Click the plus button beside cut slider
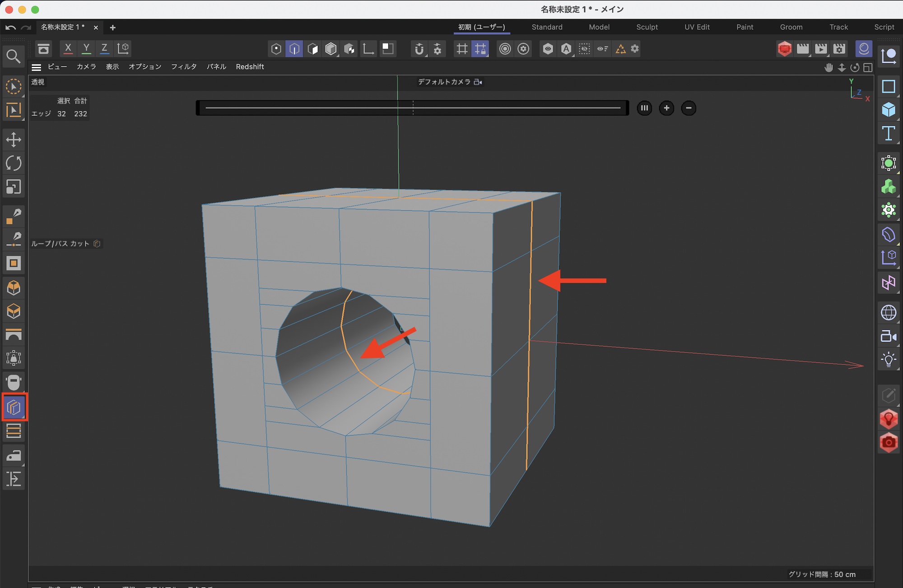 coord(666,108)
